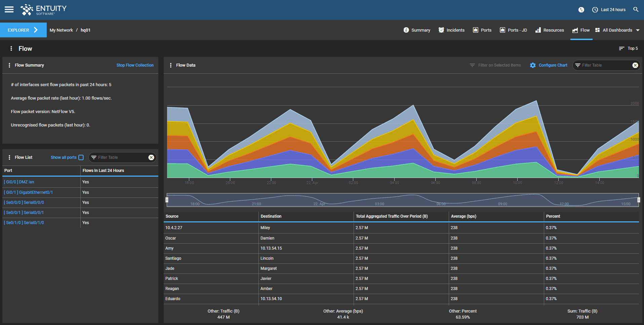Open the Gi0/0 DMZ lan port link
The height and width of the screenshot is (325, 644).
point(19,182)
